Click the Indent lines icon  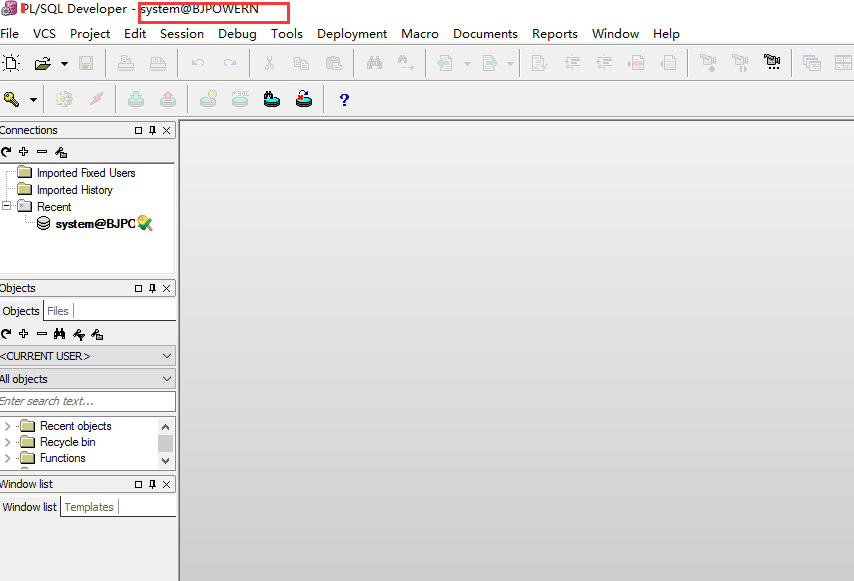click(x=572, y=63)
